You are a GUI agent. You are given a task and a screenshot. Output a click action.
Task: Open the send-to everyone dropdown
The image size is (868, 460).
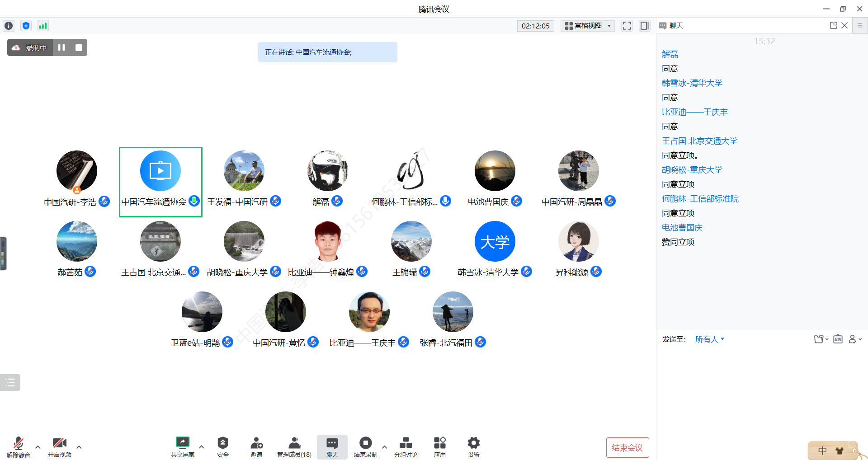[x=709, y=339]
